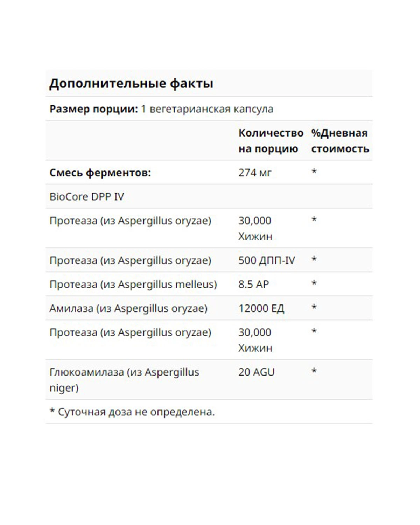This screenshot has height=525, width=420.
Task: Select the "12000 ЕД" amount value
Action: pos(261,308)
